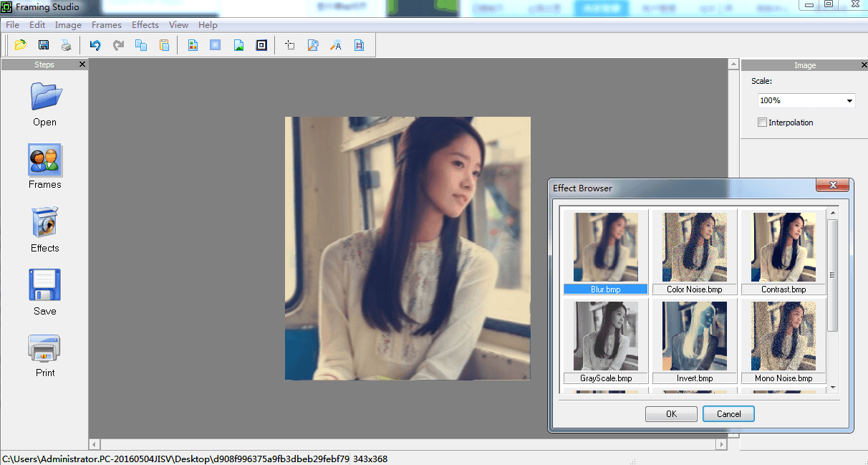Expand the Effects menu

pos(145,24)
